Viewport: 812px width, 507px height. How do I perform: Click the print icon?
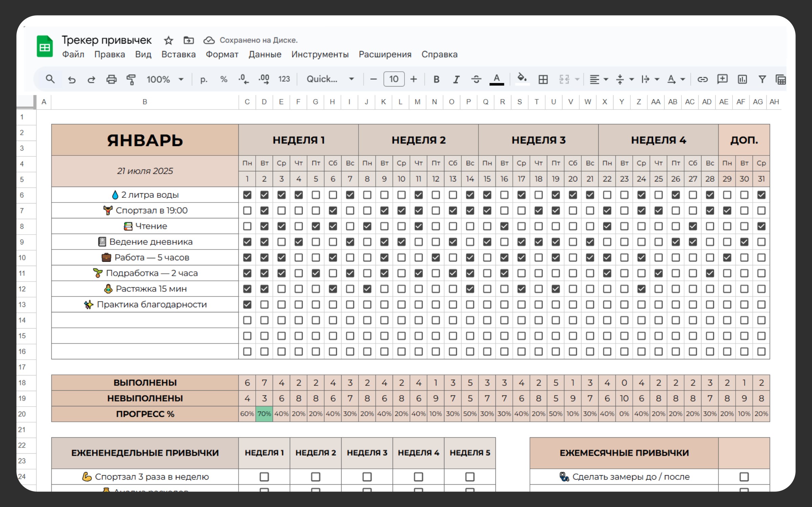(x=111, y=79)
